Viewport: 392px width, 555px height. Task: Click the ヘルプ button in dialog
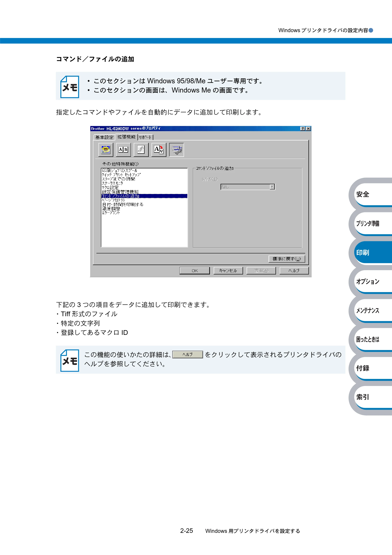pyautogui.click(x=294, y=271)
